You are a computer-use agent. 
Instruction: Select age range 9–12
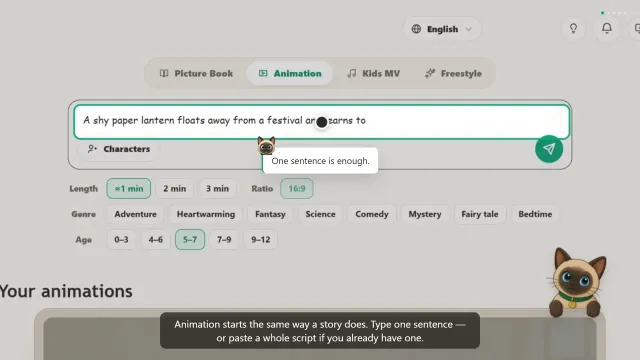click(x=260, y=240)
